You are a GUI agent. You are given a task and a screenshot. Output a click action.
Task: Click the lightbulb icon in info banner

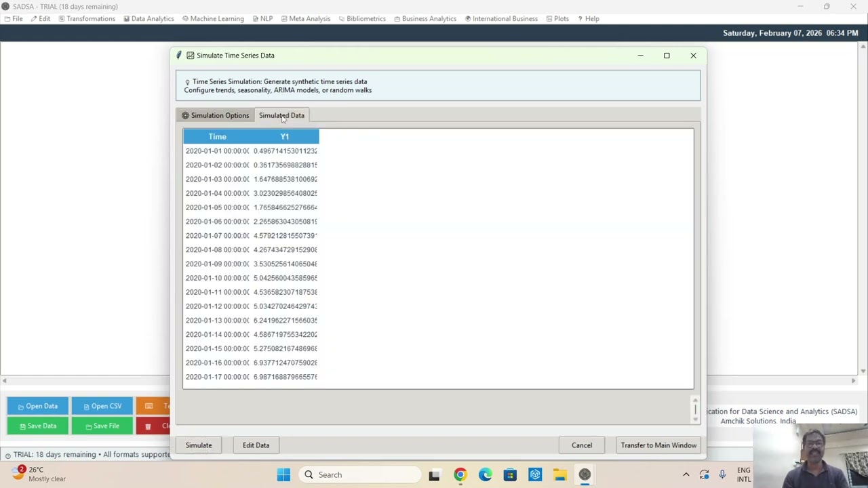coord(187,82)
